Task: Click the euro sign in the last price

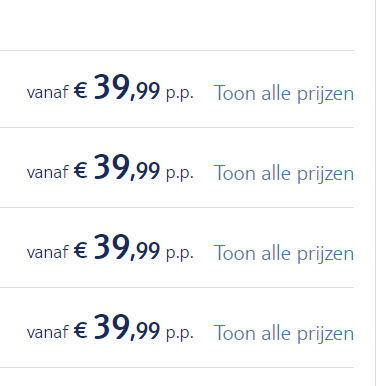Action: tap(80, 330)
